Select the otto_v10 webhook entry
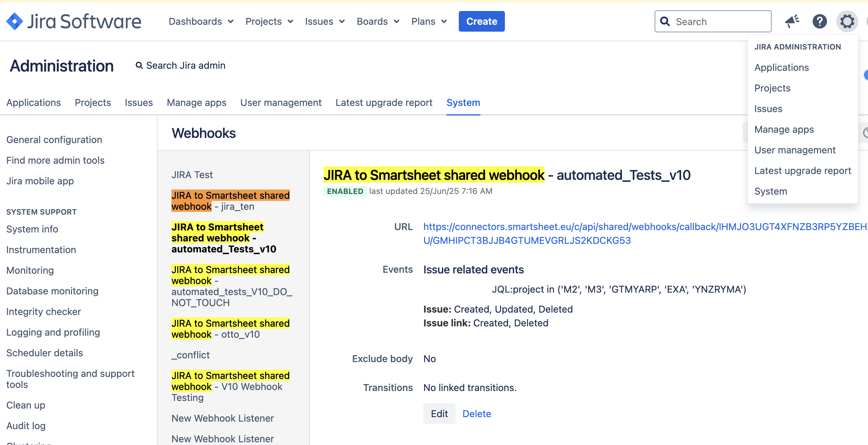This screenshot has width=868, height=445. [x=231, y=329]
